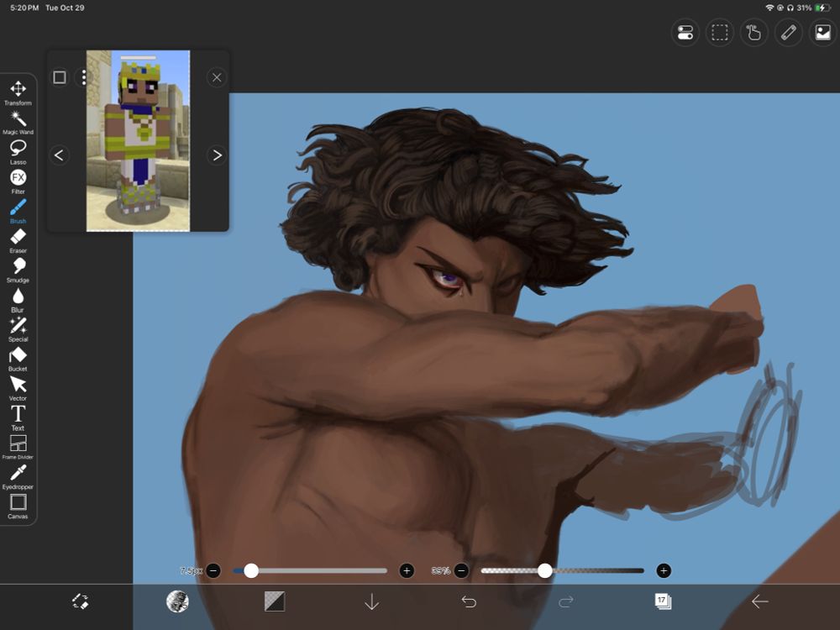The image size is (840, 630).
Task: Toggle the brush/eraser switch icon
Action: coord(81,601)
